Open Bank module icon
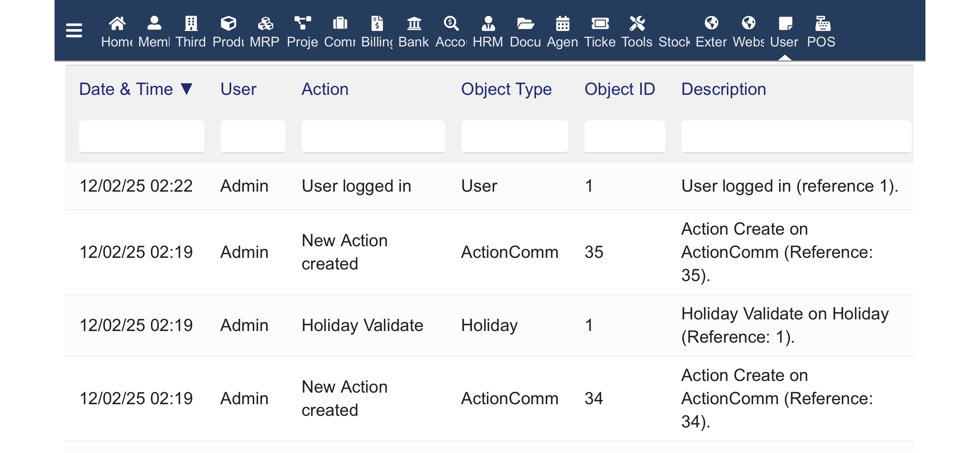980x453 pixels. (414, 24)
